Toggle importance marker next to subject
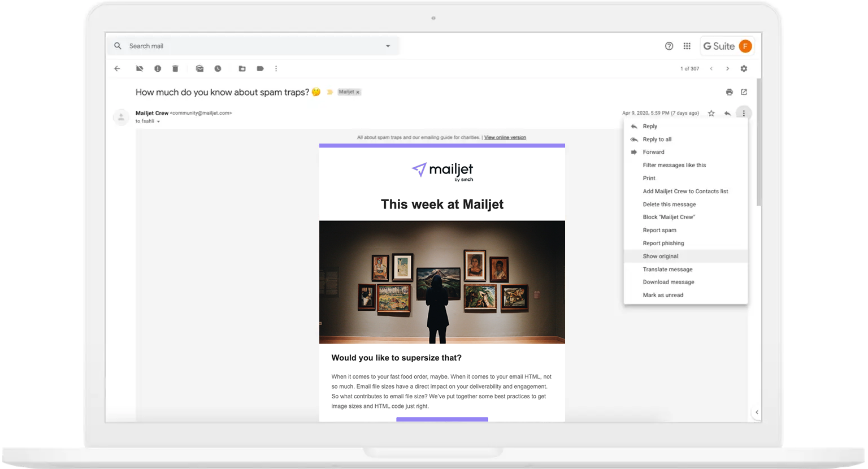Viewport: 868px width, 469px height. pyautogui.click(x=330, y=92)
